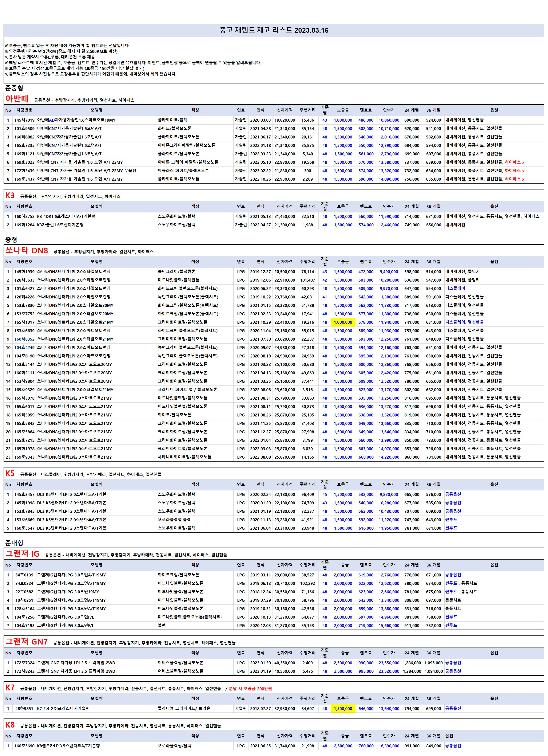The height and width of the screenshot is (756, 548).
Task: Click the 인수가 value '10,860,000'
Action: [389, 120]
